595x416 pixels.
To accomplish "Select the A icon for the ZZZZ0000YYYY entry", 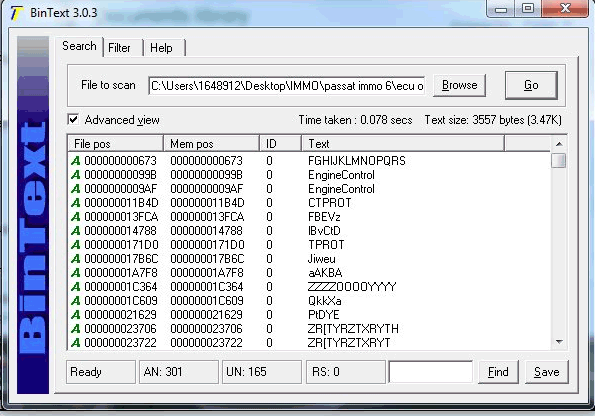I will point(76,287).
